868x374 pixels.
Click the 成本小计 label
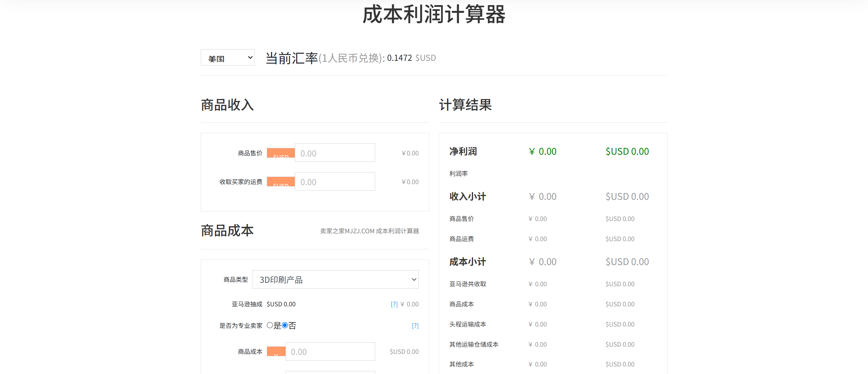click(468, 262)
